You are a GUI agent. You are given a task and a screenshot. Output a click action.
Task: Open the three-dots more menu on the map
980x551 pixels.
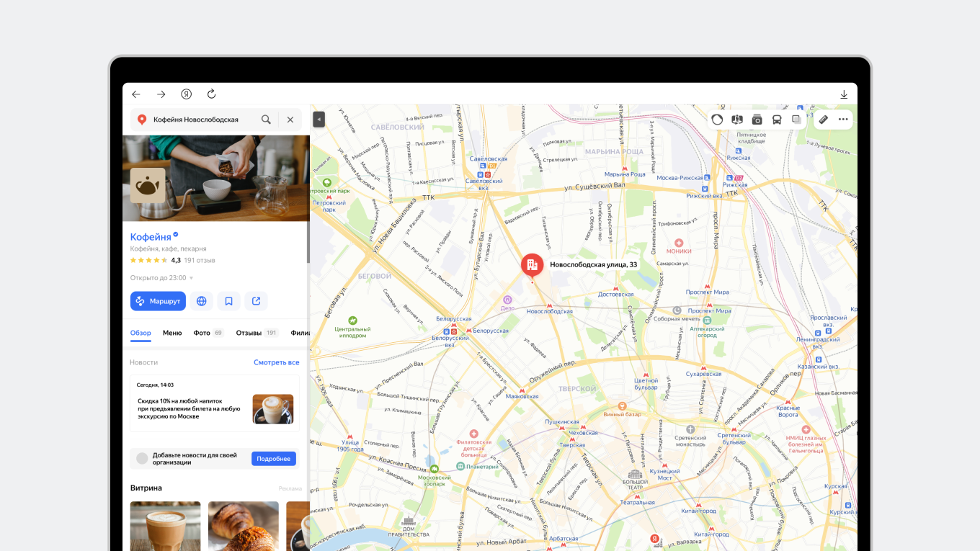tap(843, 120)
